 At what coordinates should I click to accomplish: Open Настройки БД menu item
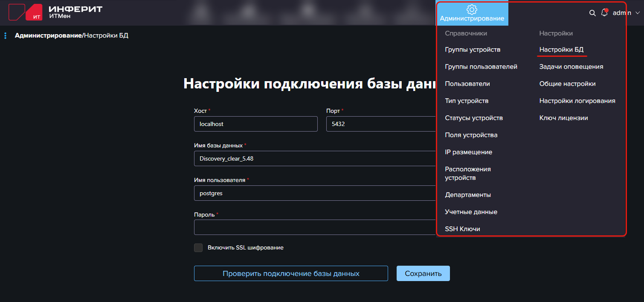coord(561,50)
